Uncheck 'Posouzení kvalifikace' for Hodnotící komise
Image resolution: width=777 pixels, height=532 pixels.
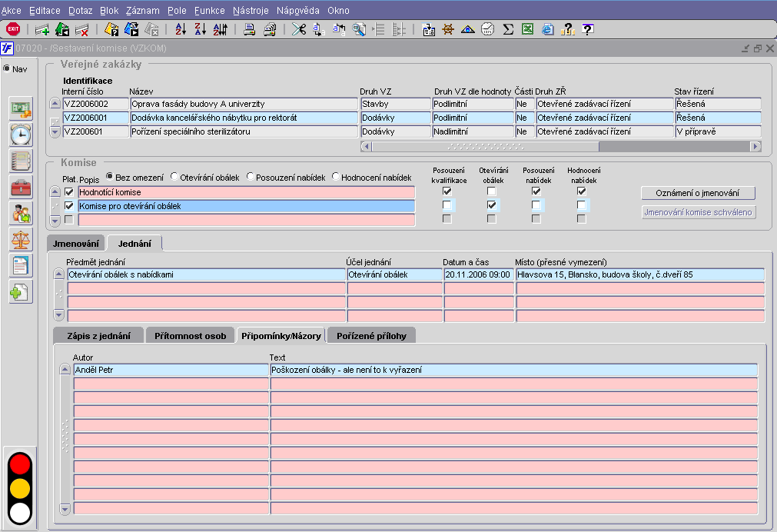tap(447, 191)
